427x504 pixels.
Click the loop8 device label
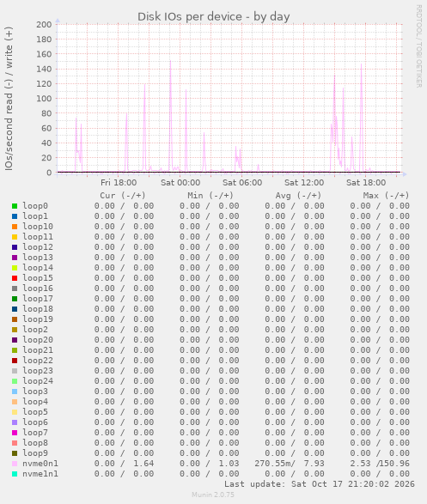[35, 442]
